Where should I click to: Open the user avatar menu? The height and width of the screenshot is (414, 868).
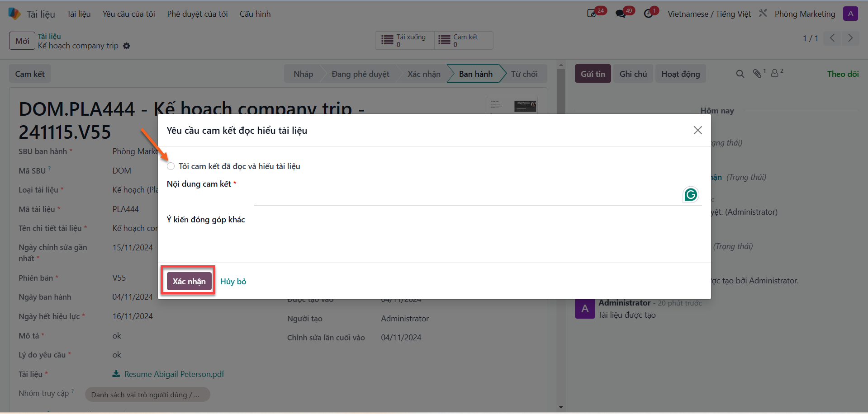point(850,14)
